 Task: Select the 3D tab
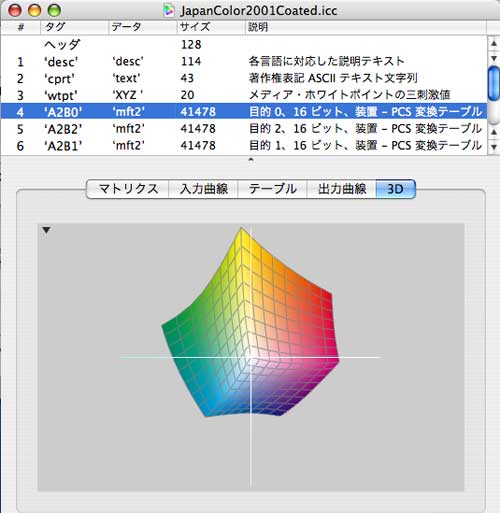pyautogui.click(x=395, y=189)
